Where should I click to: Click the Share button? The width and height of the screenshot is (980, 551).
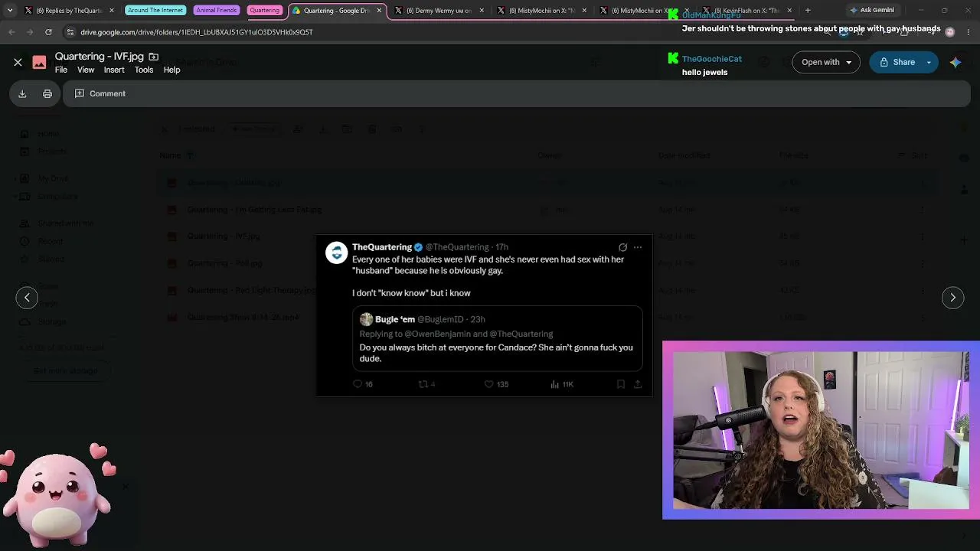click(x=896, y=62)
